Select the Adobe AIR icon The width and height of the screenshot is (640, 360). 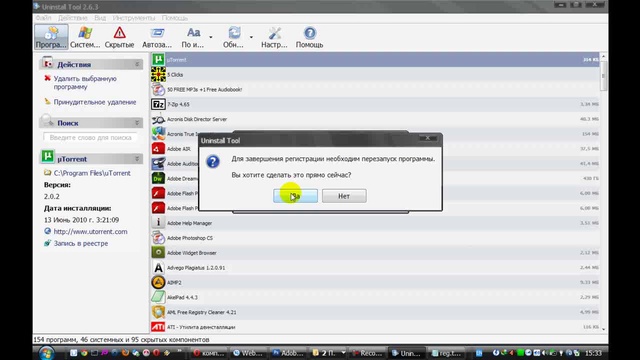pos(158,149)
